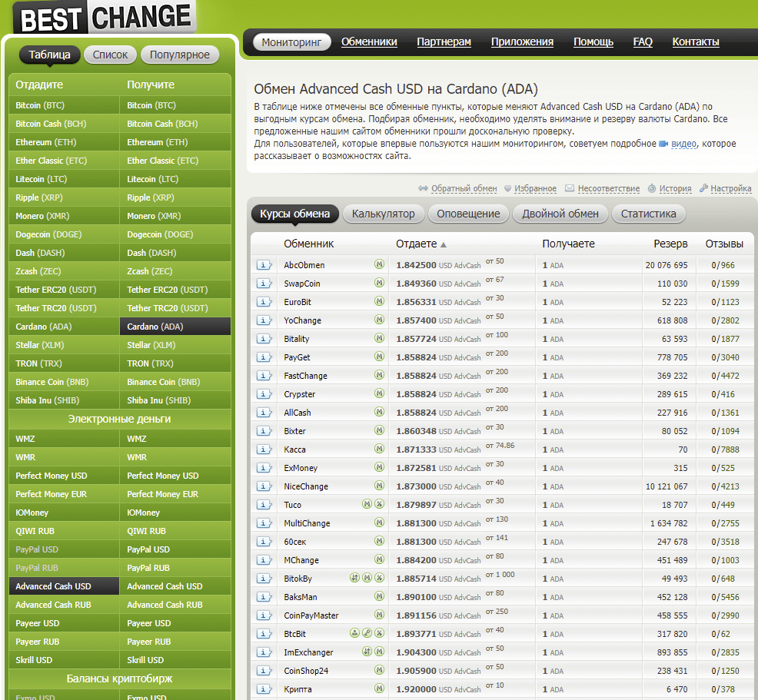Open info icon for AbcObmen exchanger

tap(264, 265)
